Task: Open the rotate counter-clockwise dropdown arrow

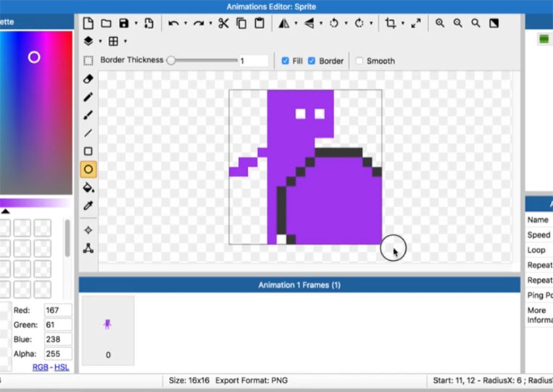Action: coord(346,23)
